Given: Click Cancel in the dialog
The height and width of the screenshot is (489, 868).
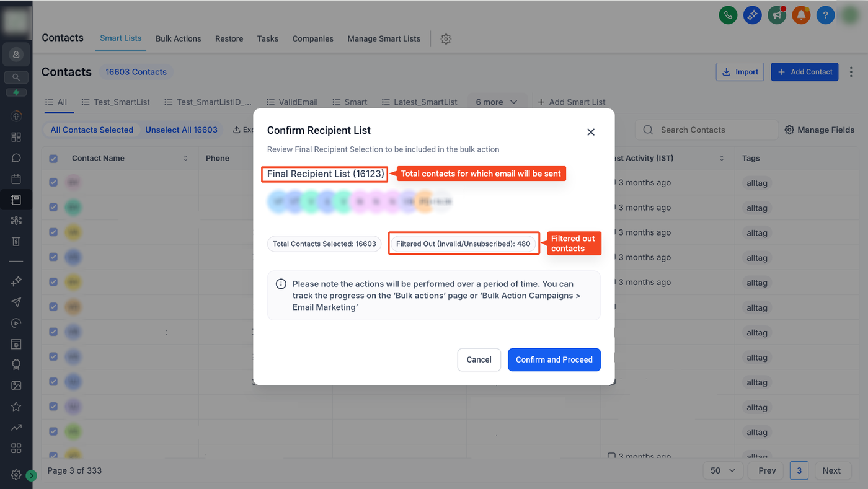Looking at the screenshot, I should (479, 359).
